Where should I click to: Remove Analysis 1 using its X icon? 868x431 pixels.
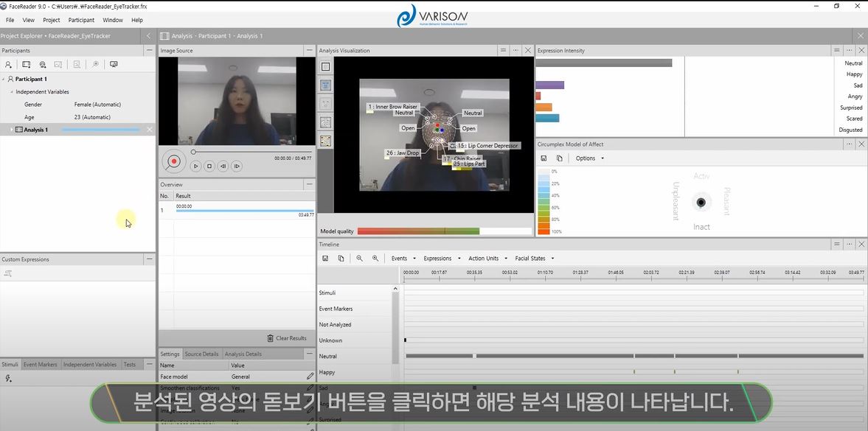coord(150,130)
